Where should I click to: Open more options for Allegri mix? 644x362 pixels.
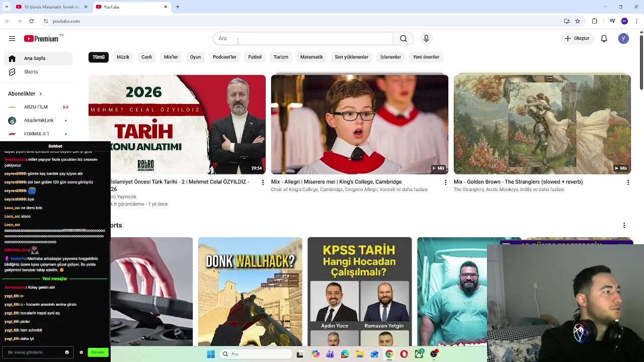click(445, 183)
